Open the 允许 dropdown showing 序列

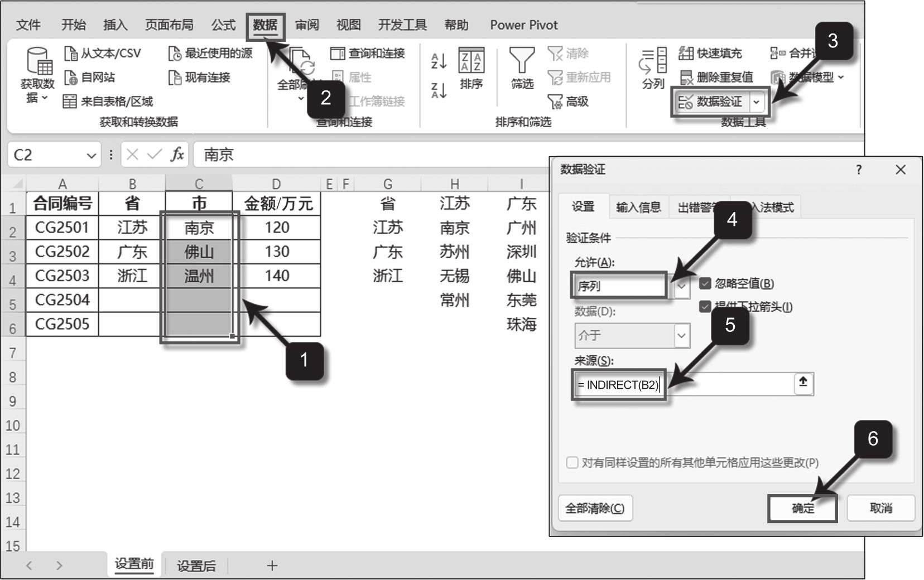pyautogui.click(x=681, y=286)
